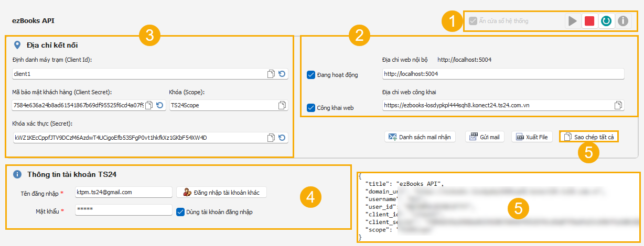Copy the Client Secret value
Viewport: 644px width, 246px height.
149,105
